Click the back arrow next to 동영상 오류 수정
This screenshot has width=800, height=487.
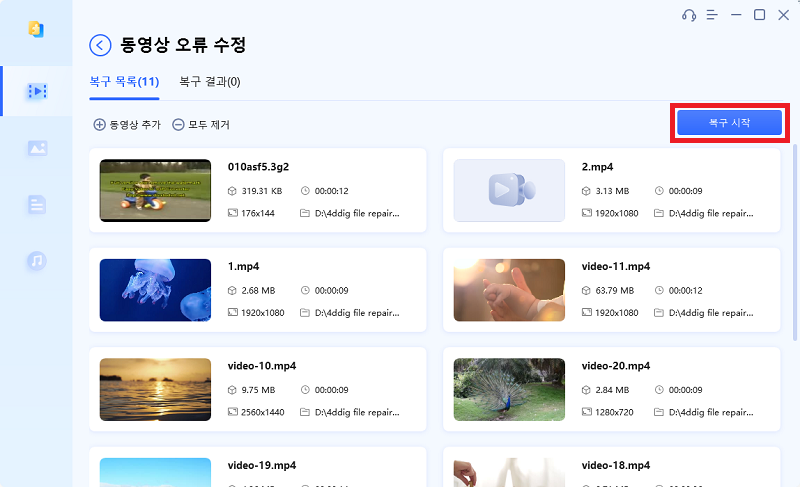tap(100, 45)
